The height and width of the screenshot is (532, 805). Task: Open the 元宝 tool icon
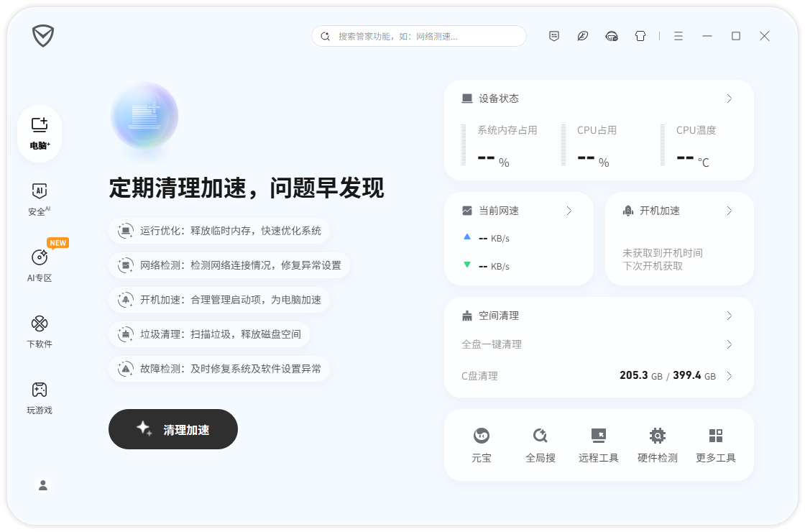(482, 436)
